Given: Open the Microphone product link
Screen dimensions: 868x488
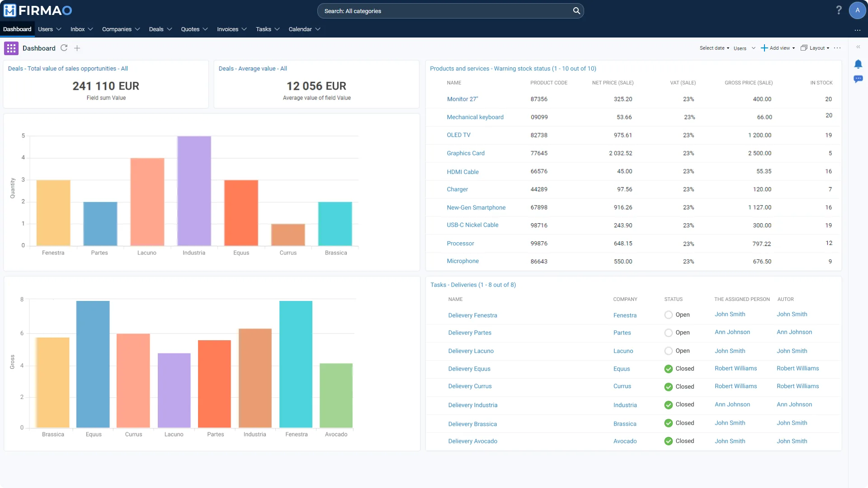Looking at the screenshot, I should click(462, 261).
